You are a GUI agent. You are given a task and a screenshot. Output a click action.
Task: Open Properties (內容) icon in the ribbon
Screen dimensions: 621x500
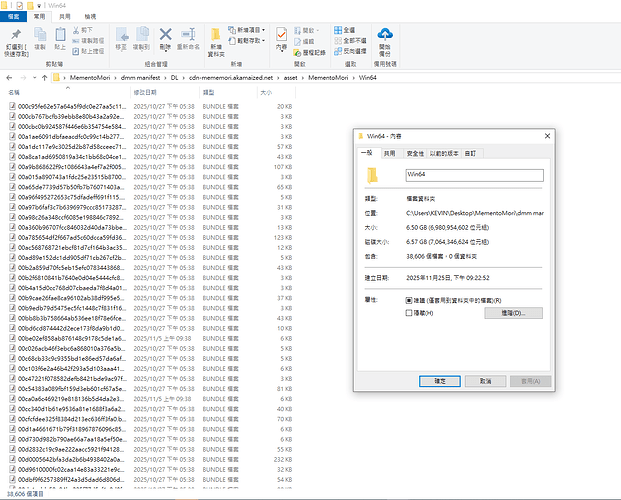tap(283, 36)
